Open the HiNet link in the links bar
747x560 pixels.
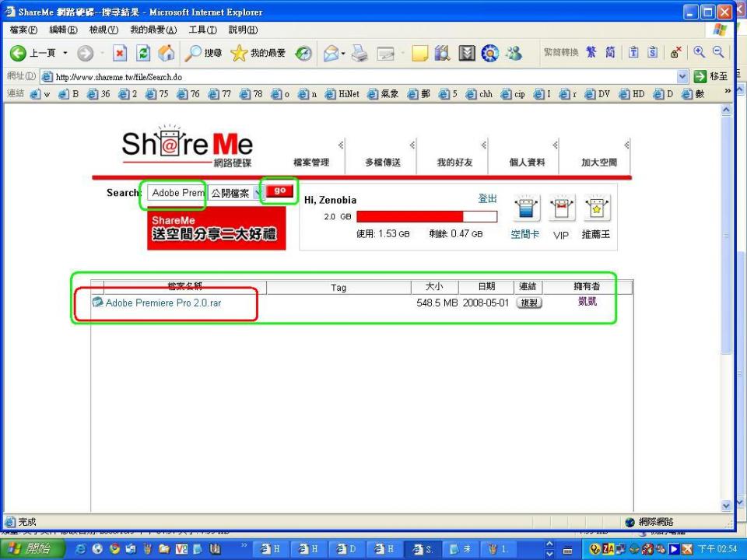pyautogui.click(x=342, y=94)
